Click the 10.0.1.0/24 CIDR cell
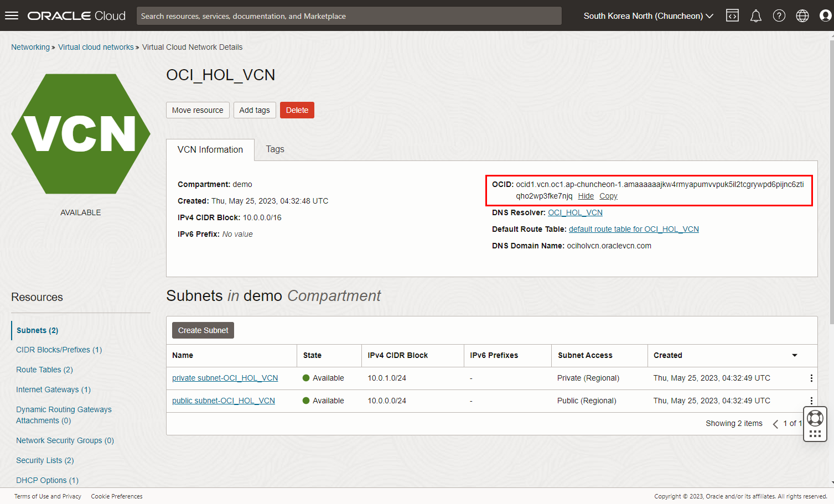834x504 pixels. (387, 378)
